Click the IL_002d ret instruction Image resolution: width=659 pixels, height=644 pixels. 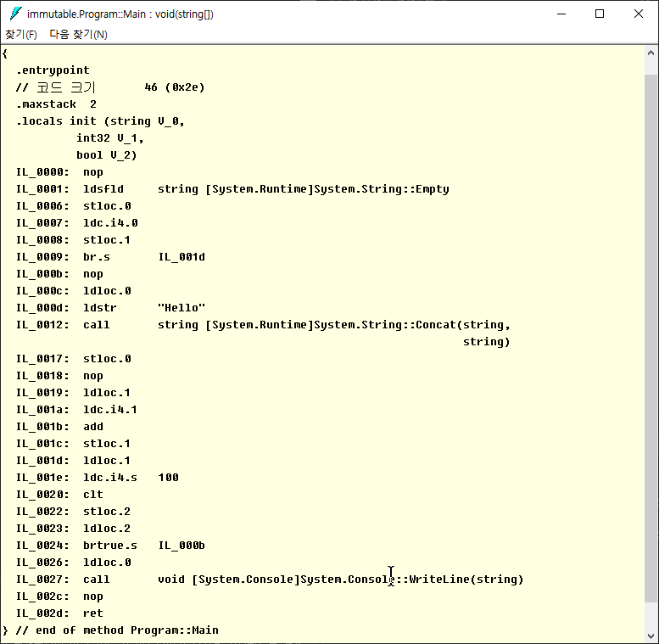pos(92,613)
